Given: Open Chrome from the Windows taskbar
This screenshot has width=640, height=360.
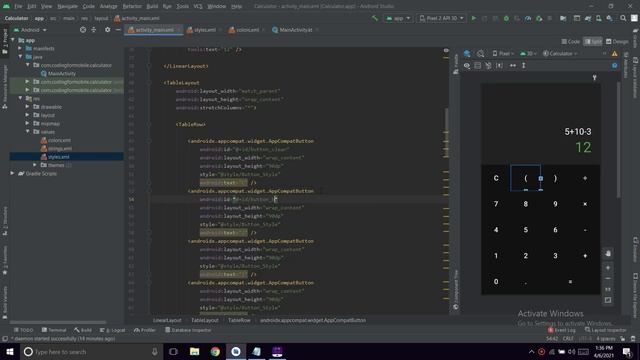Looking at the screenshot, I should (x=215, y=351).
